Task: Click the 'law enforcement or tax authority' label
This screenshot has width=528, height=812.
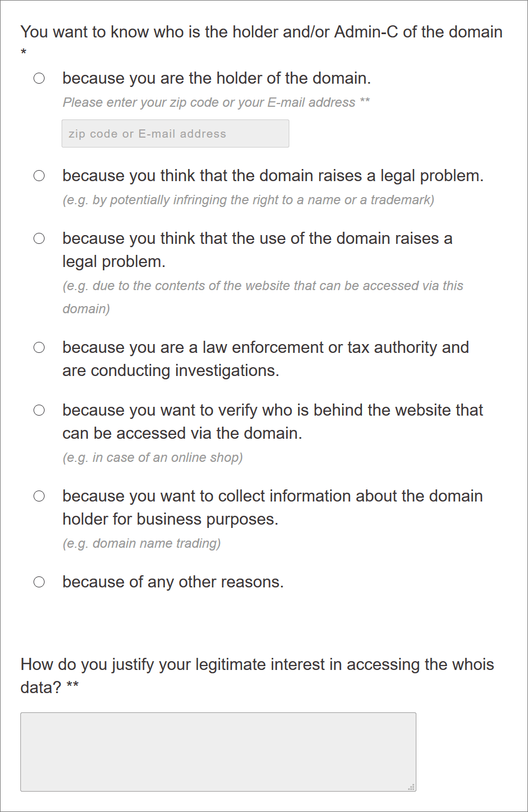Action: coord(265,358)
